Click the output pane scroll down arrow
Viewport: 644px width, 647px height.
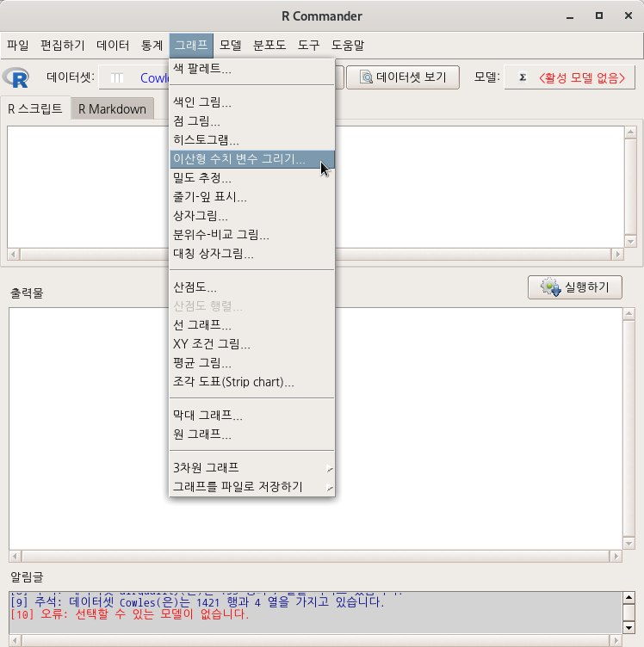pos(629,544)
